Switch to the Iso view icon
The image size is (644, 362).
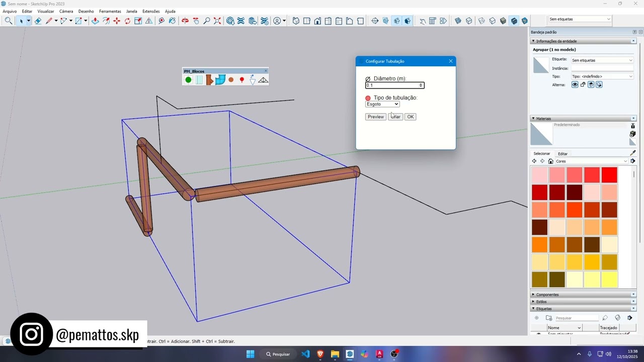tap(296, 21)
